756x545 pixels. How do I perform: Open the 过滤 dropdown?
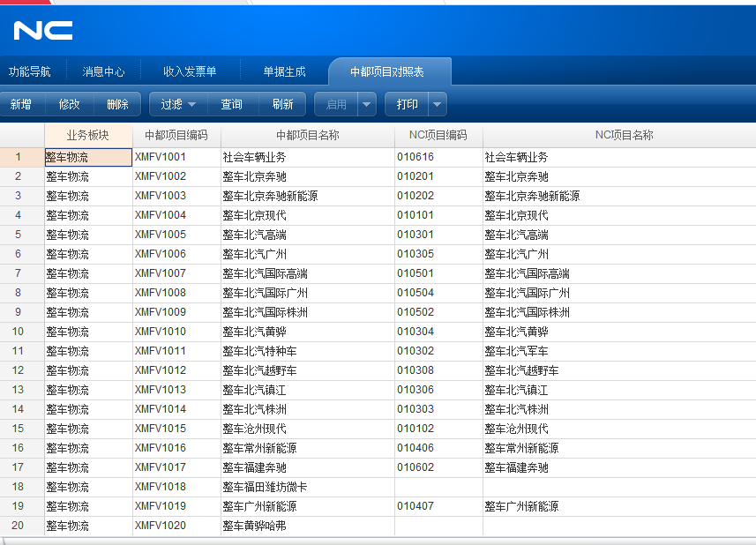point(178,104)
